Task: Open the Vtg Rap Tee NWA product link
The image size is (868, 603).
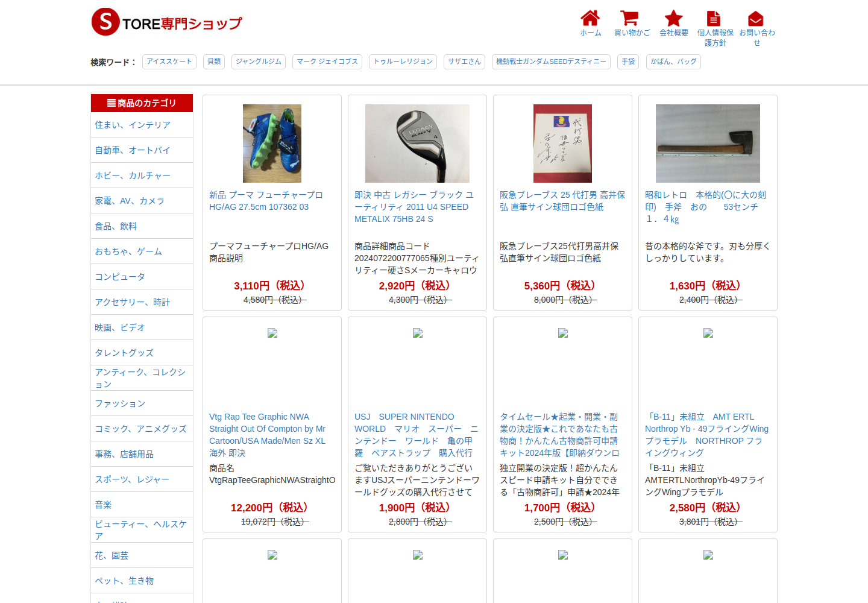Action: 269,435
